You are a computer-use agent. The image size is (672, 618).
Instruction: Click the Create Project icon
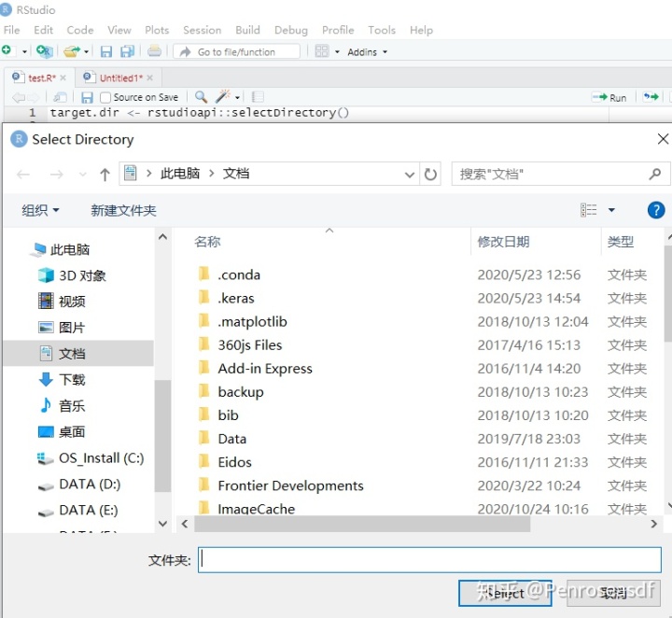[x=44, y=51]
